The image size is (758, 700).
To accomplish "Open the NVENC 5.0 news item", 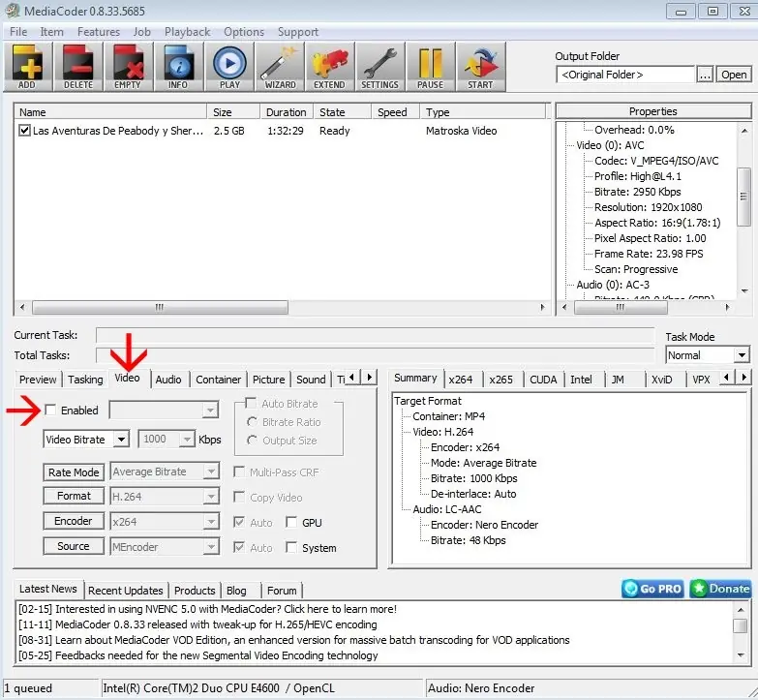I will [x=207, y=609].
